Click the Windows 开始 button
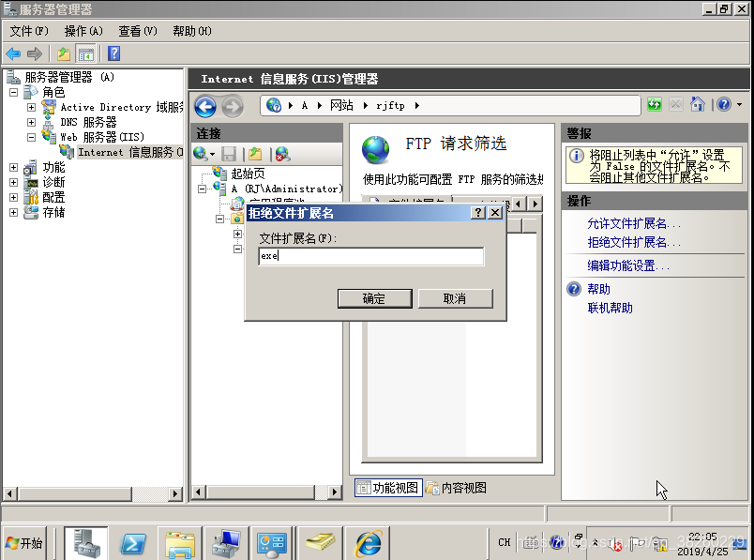Image resolution: width=754 pixels, height=560 pixels. (x=25, y=543)
